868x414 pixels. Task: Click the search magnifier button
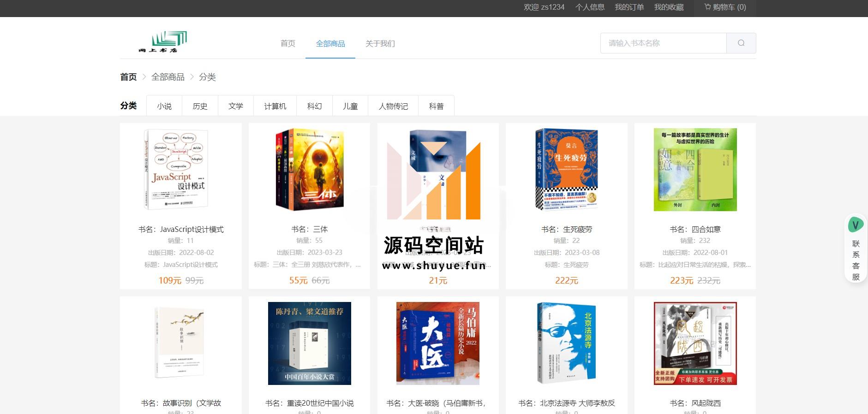coord(741,43)
